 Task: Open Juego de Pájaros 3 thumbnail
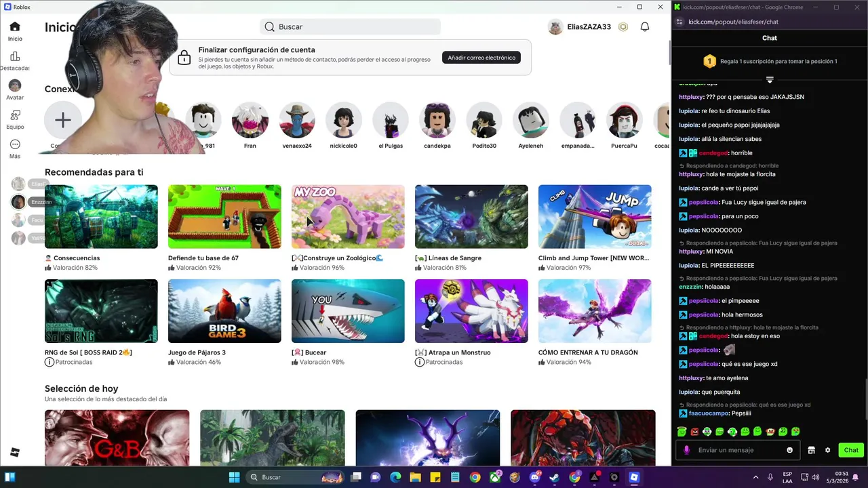[x=224, y=311]
